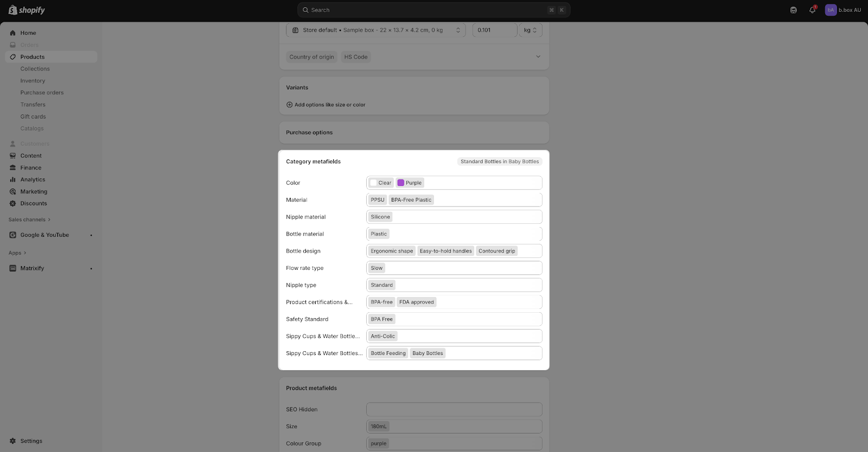The height and width of the screenshot is (452, 868).
Task: Open the Matrixify app icon
Action: [x=13, y=268]
